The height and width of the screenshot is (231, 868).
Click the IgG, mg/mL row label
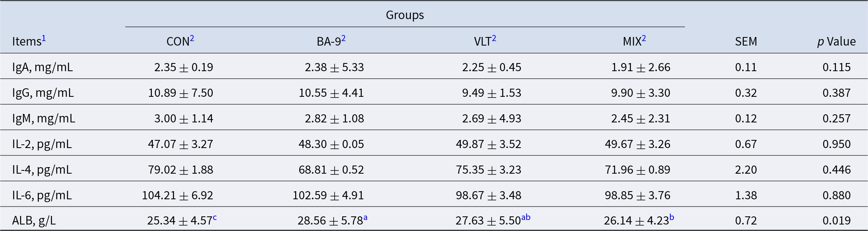click(x=43, y=93)
